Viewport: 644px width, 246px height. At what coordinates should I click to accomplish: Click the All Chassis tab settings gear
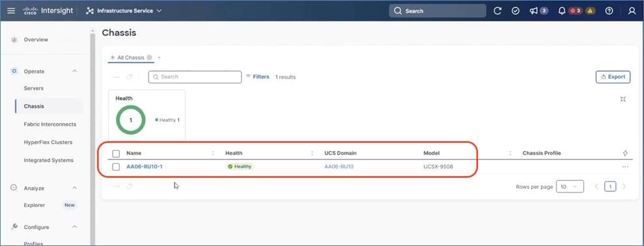click(150, 58)
